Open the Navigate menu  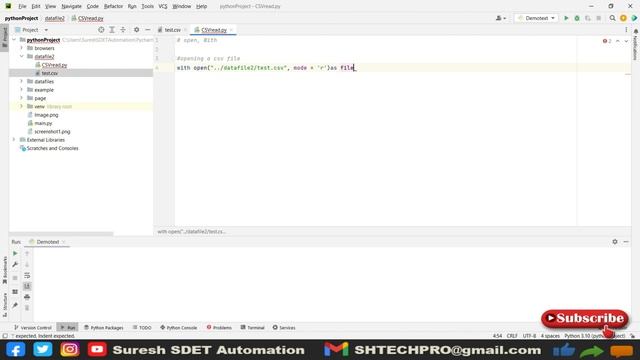tap(71, 6)
